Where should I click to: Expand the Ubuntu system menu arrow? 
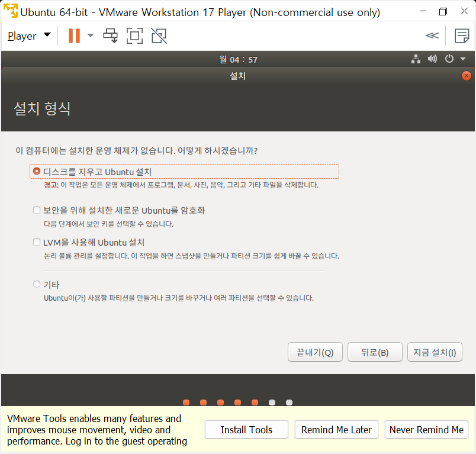coord(463,59)
